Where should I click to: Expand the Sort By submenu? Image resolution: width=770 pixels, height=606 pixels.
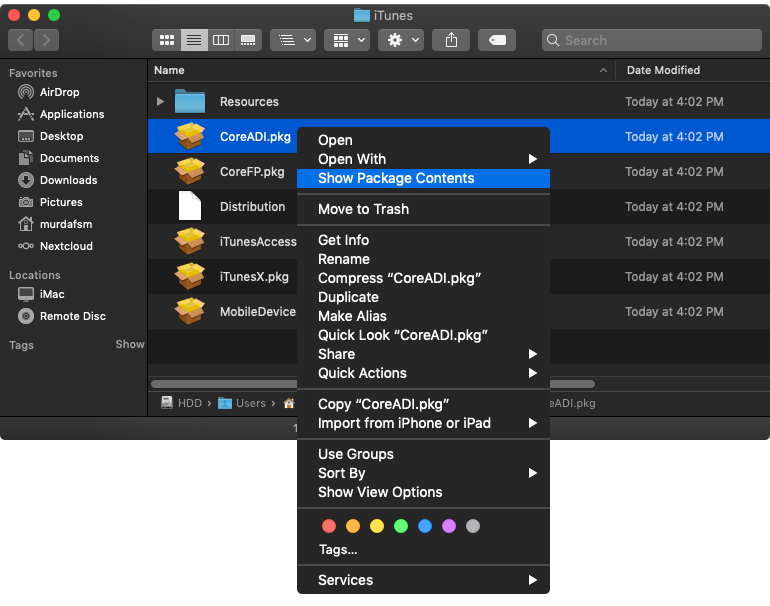point(423,473)
